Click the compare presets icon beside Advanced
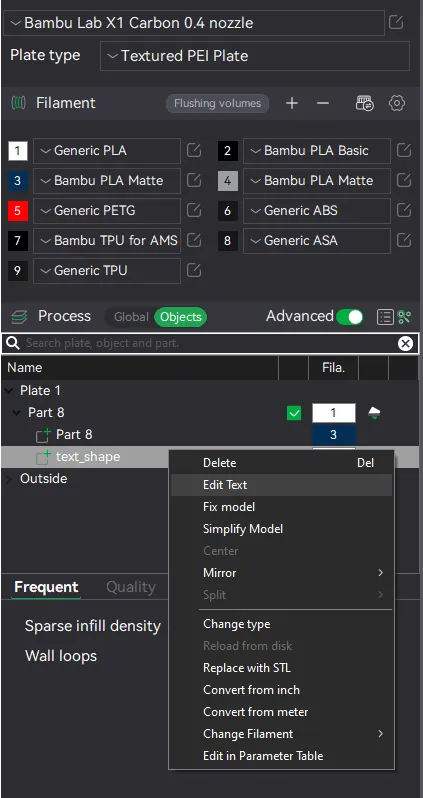The width and height of the screenshot is (423, 798). (x=404, y=317)
